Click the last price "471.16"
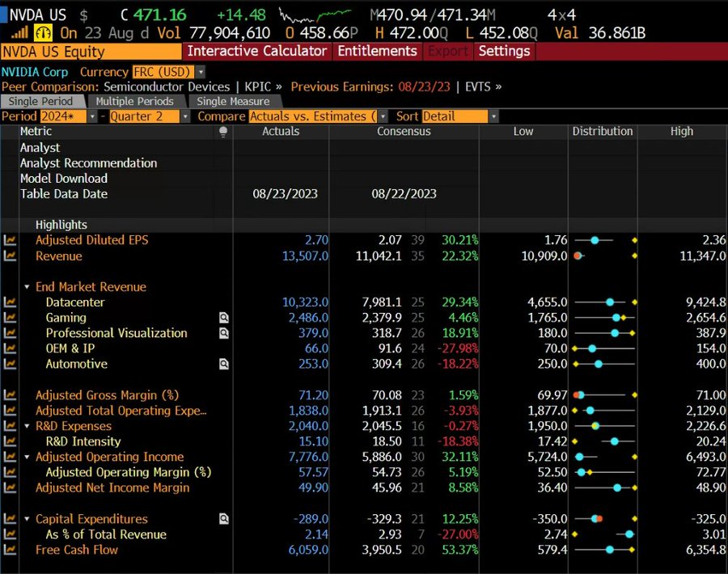Screen dimensions: 728x574 159,15
